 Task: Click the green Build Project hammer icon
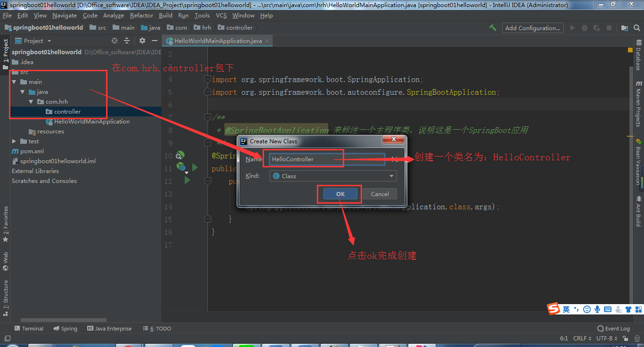(493, 28)
